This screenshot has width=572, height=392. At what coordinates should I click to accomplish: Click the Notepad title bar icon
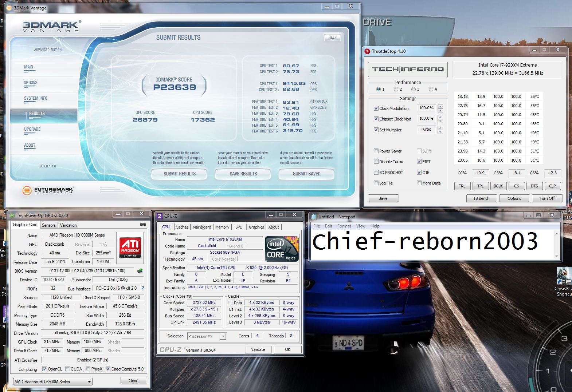(x=314, y=217)
